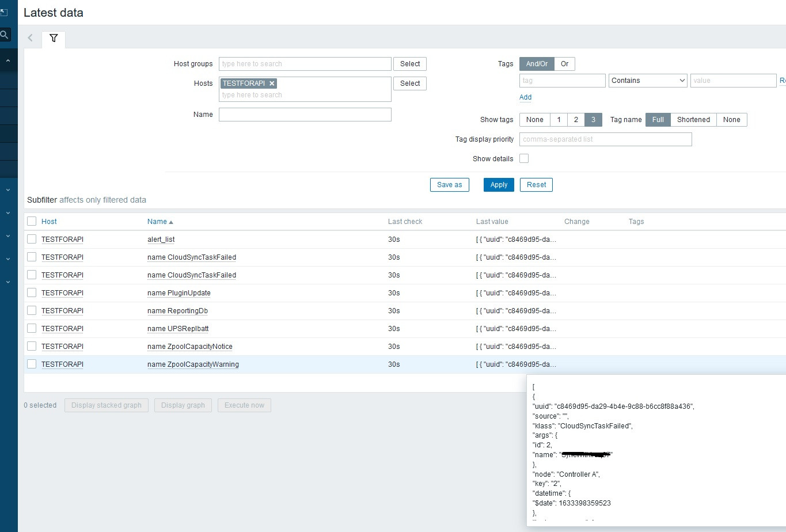The height and width of the screenshot is (532, 786).
Task: Remove TESTFORAPI host tag with X
Action: click(x=272, y=83)
